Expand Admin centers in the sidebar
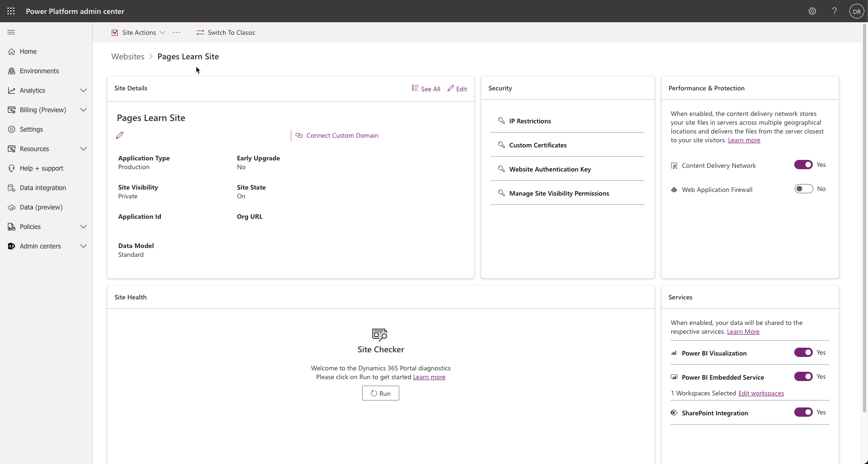 click(83, 246)
